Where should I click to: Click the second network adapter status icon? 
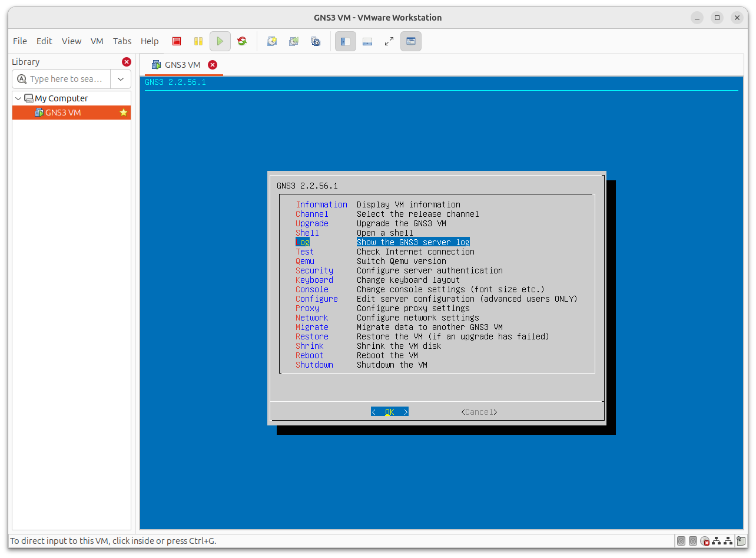point(728,541)
